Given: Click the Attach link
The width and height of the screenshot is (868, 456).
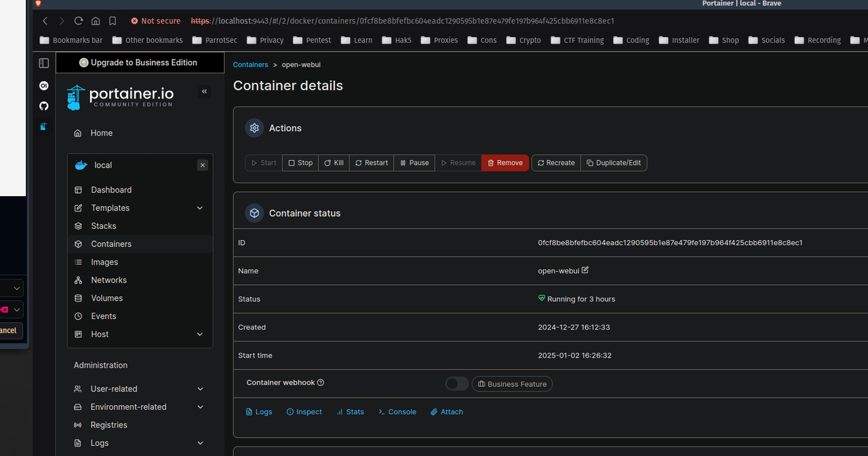Looking at the screenshot, I should pos(447,412).
